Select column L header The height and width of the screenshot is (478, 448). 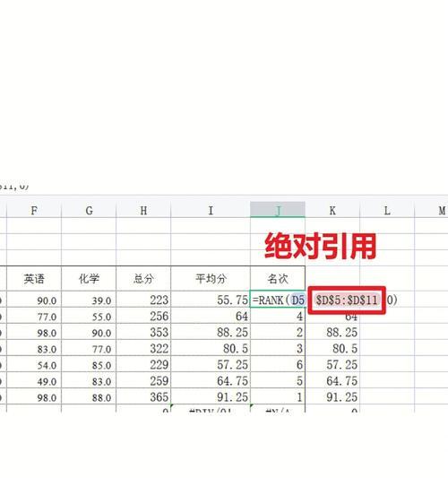click(x=387, y=210)
